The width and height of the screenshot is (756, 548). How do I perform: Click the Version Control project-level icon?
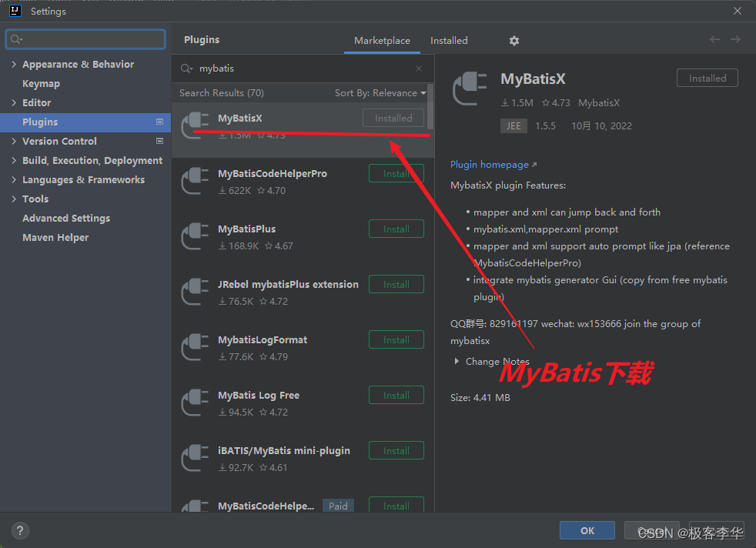159,141
